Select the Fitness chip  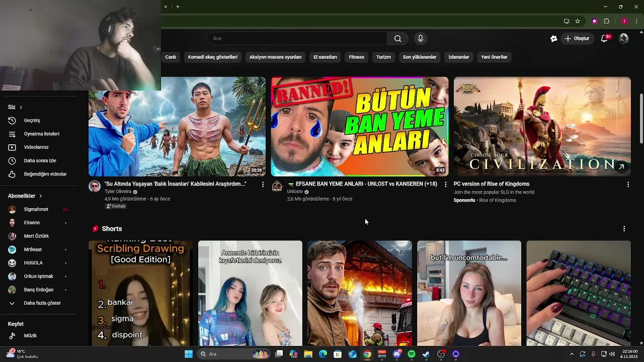(356, 57)
